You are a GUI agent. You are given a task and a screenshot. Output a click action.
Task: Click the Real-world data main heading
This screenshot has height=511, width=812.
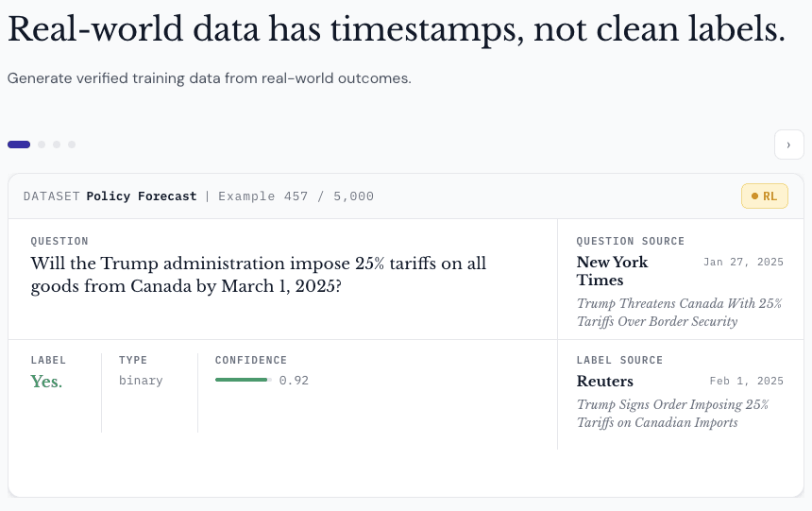tap(397, 30)
